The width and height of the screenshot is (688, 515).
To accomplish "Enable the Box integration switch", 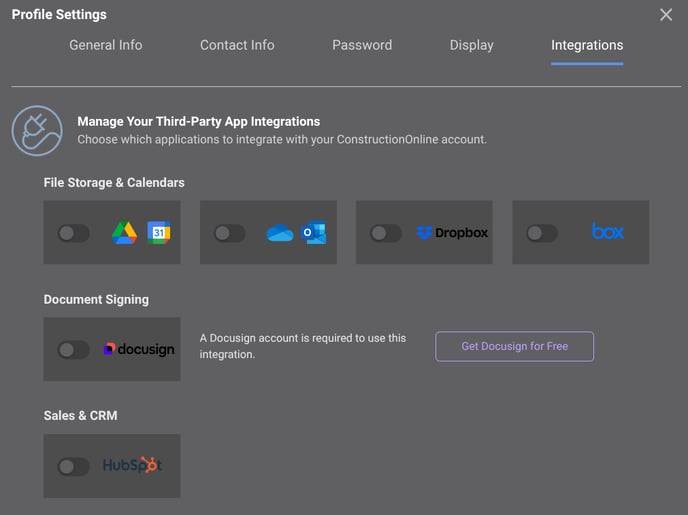I will point(541,233).
